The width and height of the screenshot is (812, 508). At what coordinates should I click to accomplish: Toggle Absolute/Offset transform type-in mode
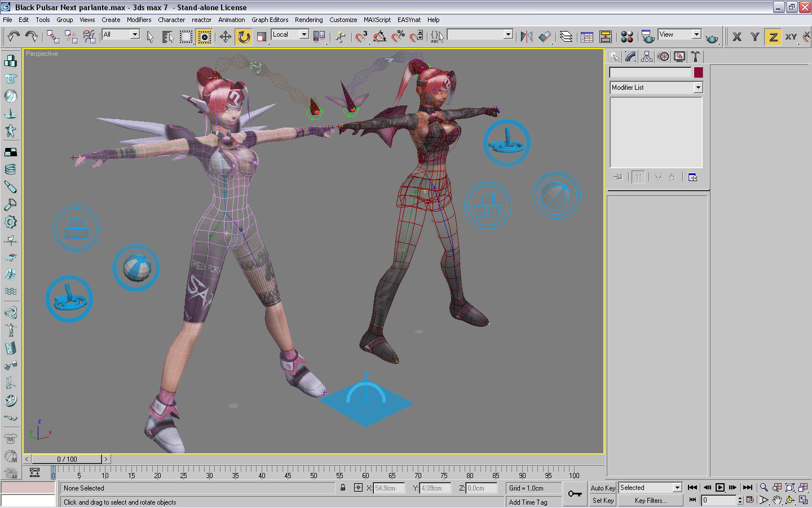coord(358,488)
